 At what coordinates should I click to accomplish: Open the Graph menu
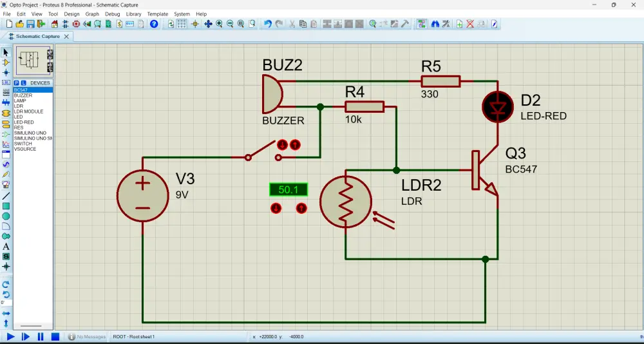[92, 14]
